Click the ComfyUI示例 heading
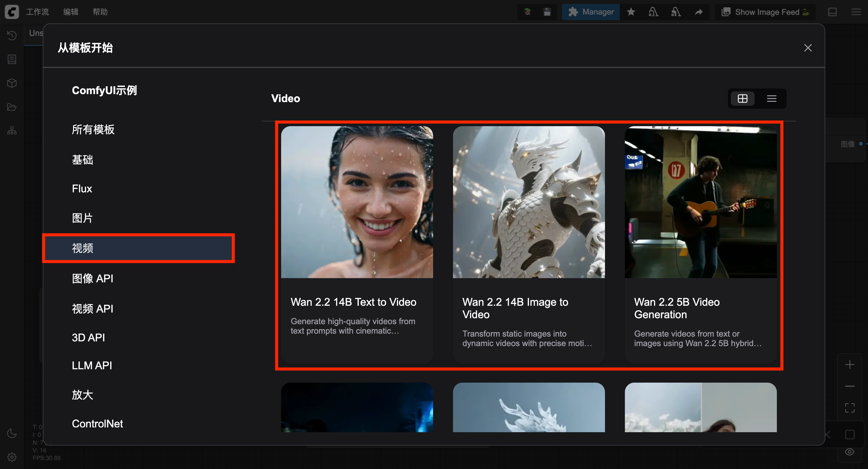Screen dimensions: 868x469 [x=104, y=90]
